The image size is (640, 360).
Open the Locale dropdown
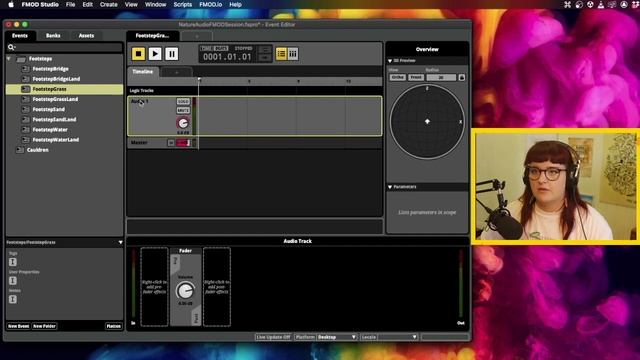click(397, 337)
